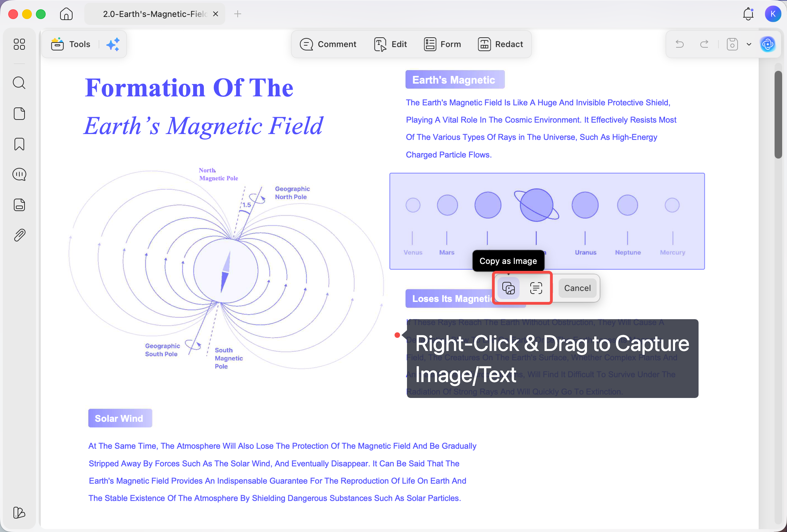The width and height of the screenshot is (787, 532).
Task: Open the stamp/layers document icon in sidebar
Action: click(x=19, y=205)
